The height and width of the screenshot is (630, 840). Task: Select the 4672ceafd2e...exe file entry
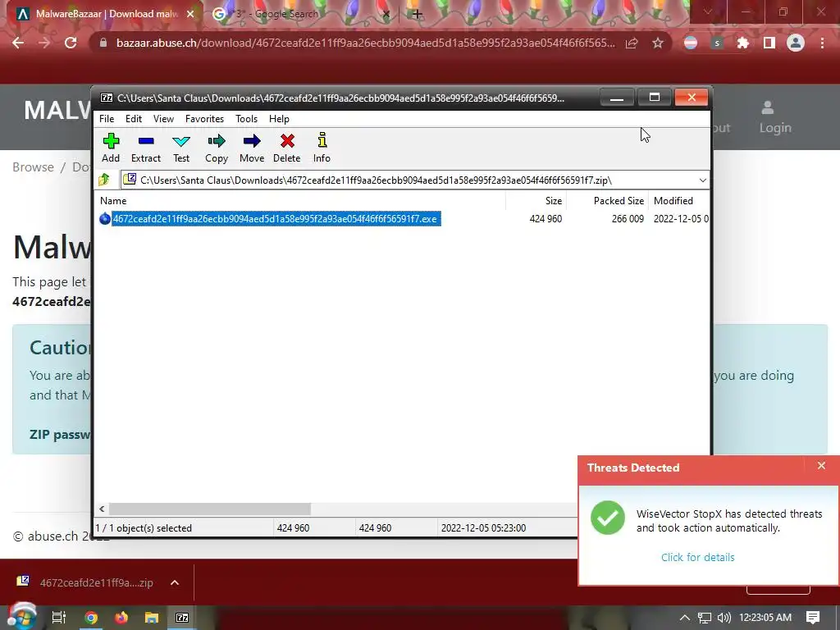[x=270, y=218]
